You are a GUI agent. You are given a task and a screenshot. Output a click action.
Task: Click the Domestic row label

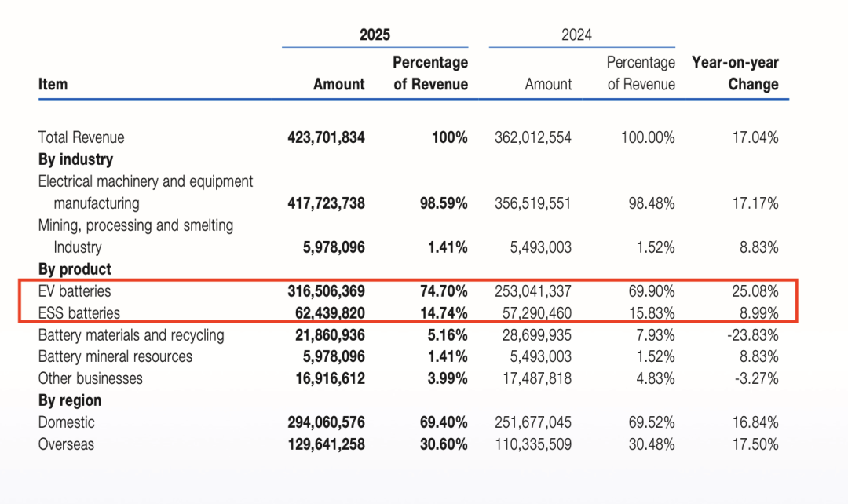67,422
